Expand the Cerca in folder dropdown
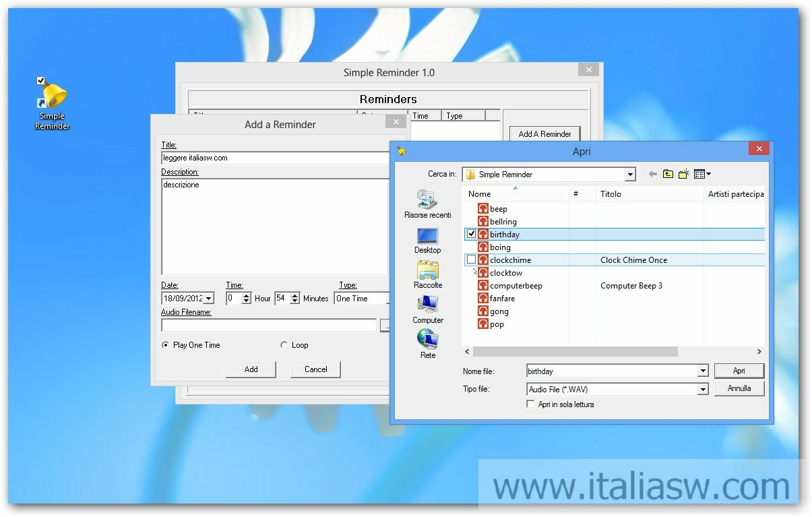This screenshot has height=517, width=812. (629, 175)
